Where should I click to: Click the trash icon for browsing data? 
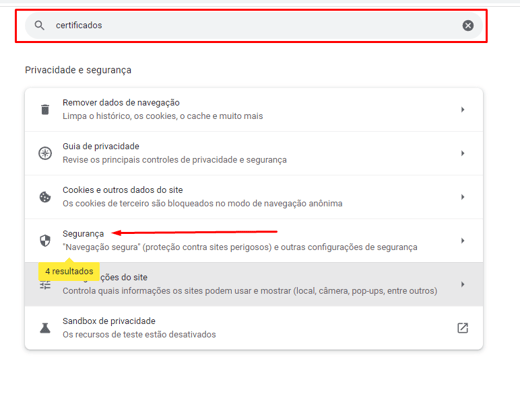click(45, 109)
